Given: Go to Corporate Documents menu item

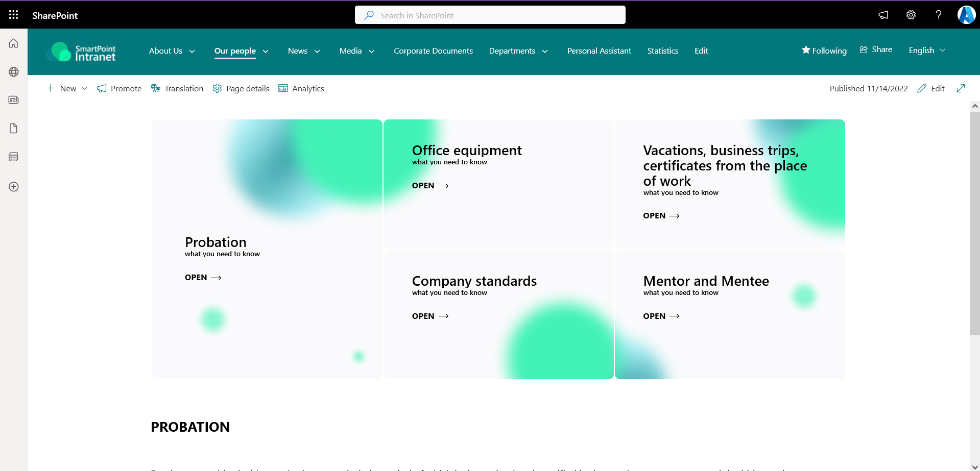Looking at the screenshot, I should 433,51.
